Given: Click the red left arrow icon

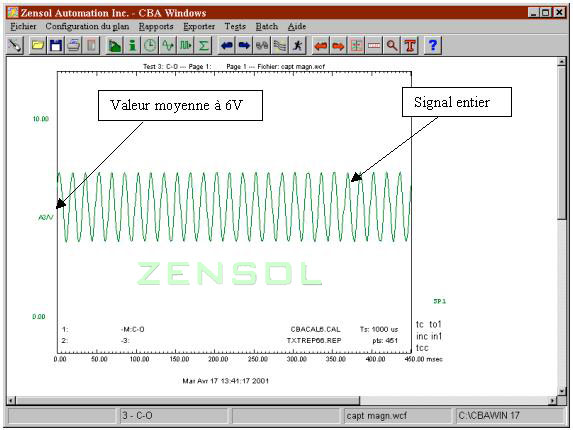Looking at the screenshot, I should pyautogui.click(x=320, y=46).
